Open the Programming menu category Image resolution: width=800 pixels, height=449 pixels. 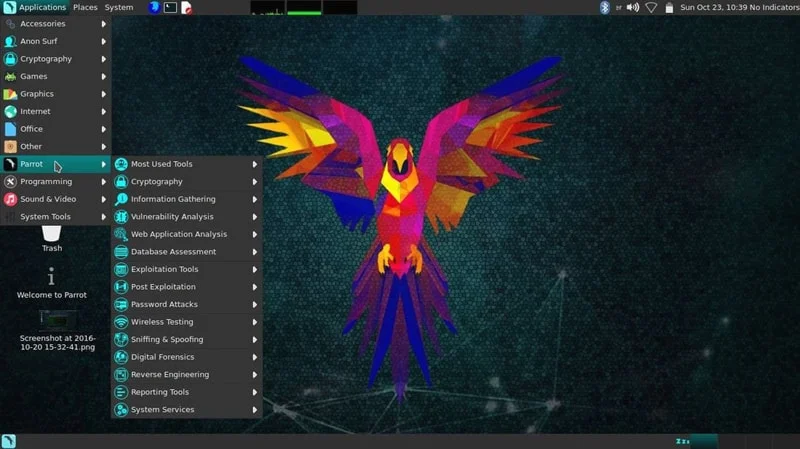point(56,182)
